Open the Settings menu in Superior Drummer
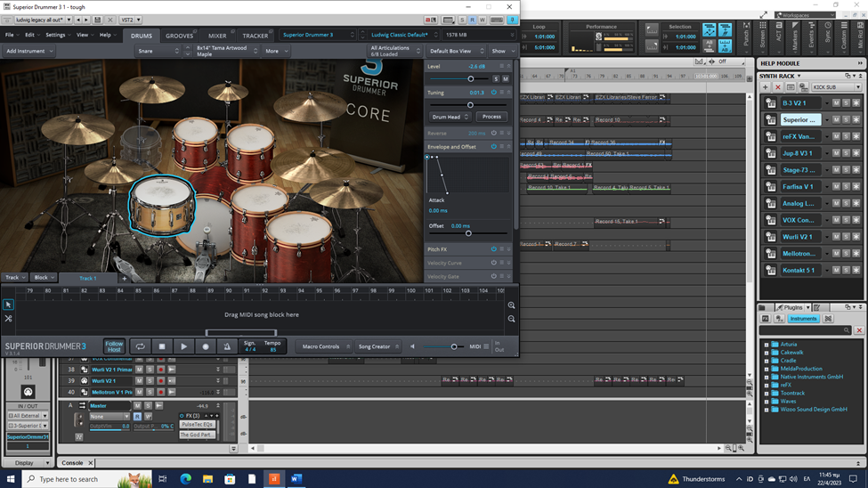The width and height of the screenshot is (868, 488). click(58, 35)
